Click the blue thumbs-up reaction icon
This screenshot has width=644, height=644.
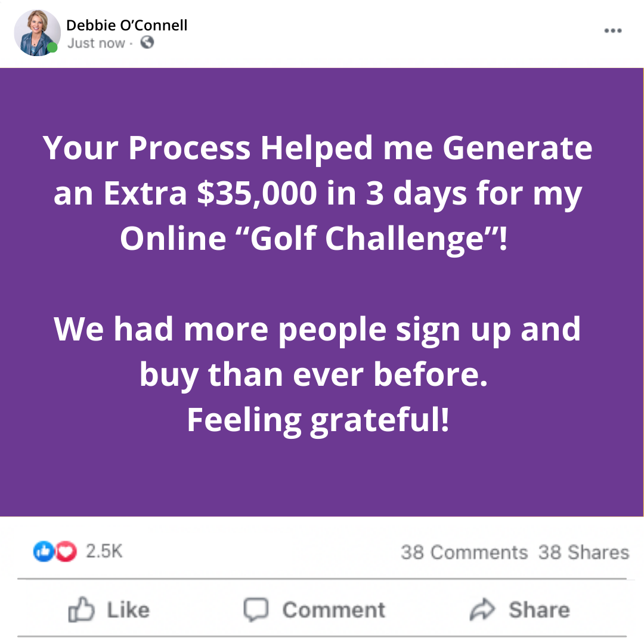[x=44, y=551]
